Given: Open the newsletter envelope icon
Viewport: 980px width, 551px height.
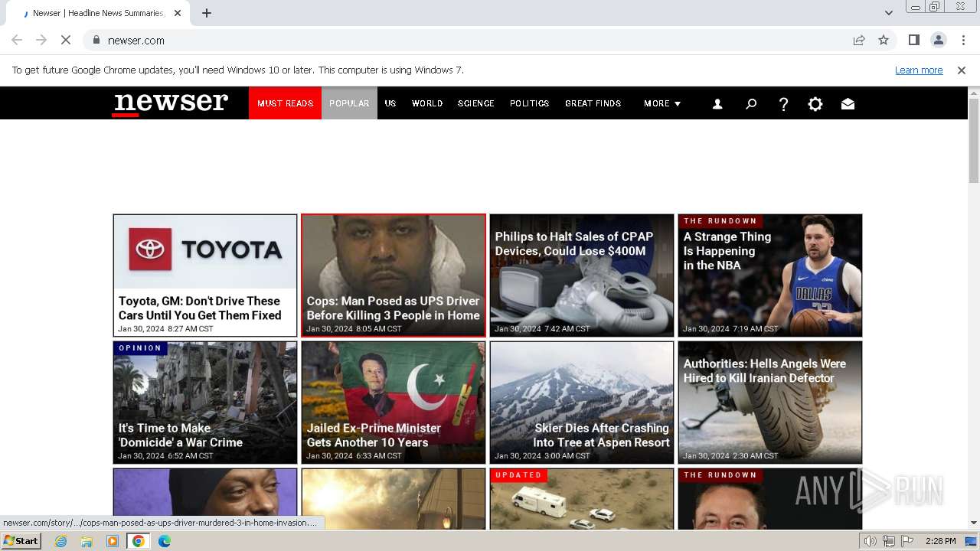Looking at the screenshot, I should coord(848,104).
